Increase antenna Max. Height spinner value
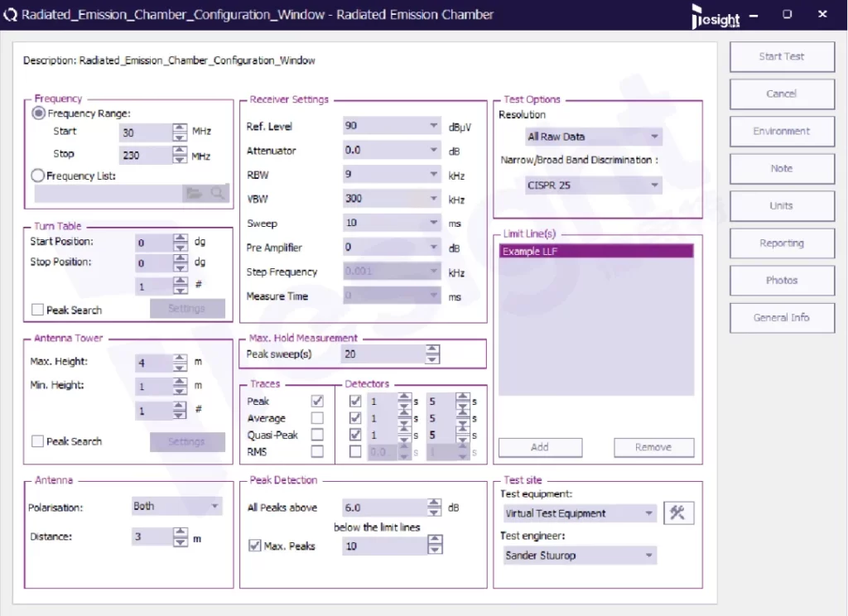This screenshot has width=848, height=616. [180, 358]
